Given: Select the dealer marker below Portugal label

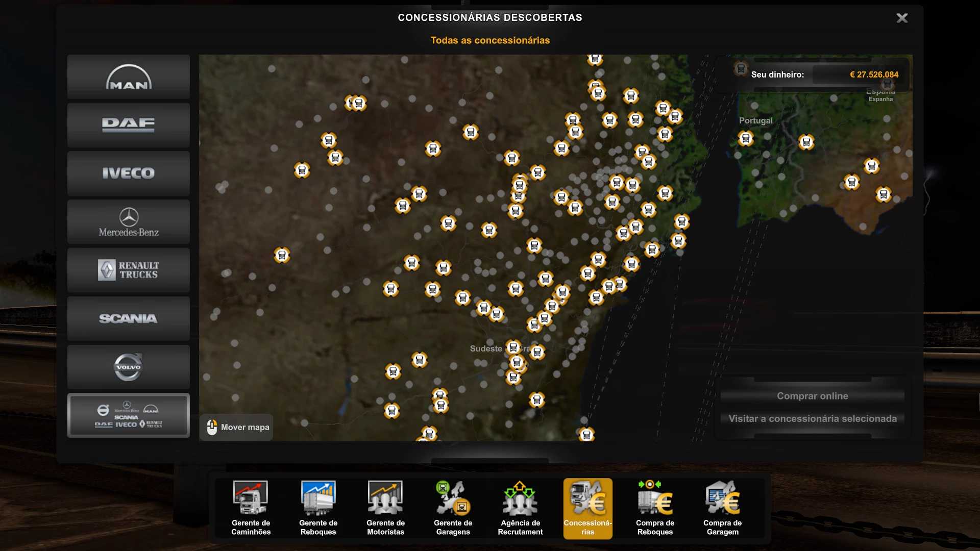Looking at the screenshot, I should click(746, 138).
